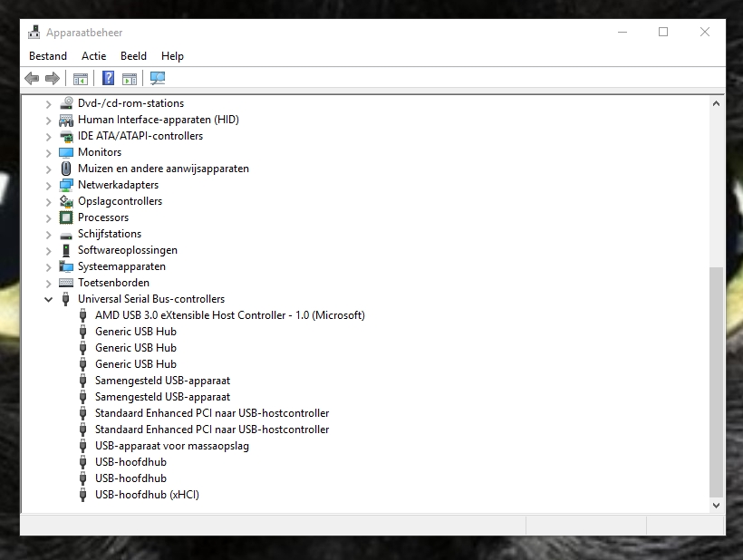Click the scrollbar up arrow
The height and width of the screenshot is (560, 743).
click(x=716, y=103)
